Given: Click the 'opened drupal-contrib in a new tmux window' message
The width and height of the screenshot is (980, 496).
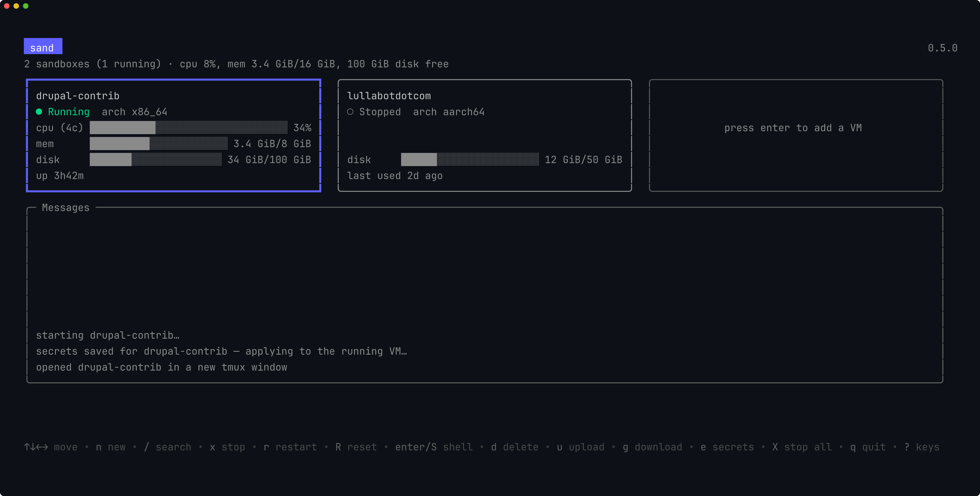Looking at the screenshot, I should (162, 367).
